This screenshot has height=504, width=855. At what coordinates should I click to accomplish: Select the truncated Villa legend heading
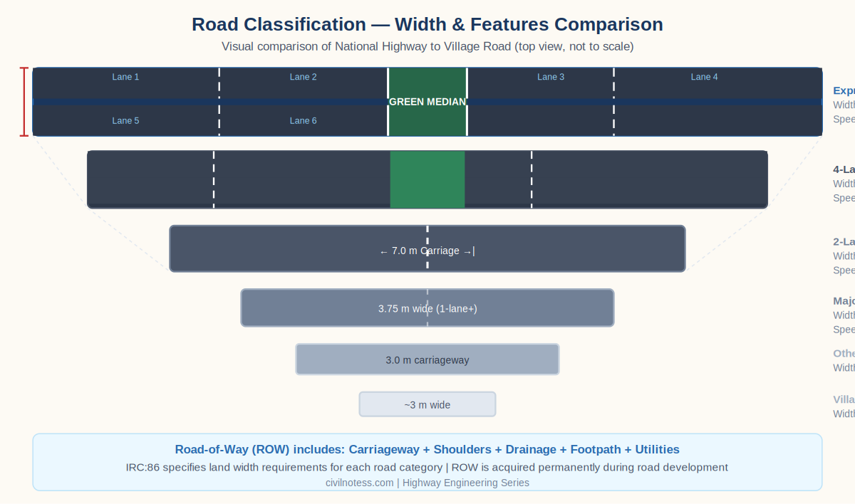[844, 399]
